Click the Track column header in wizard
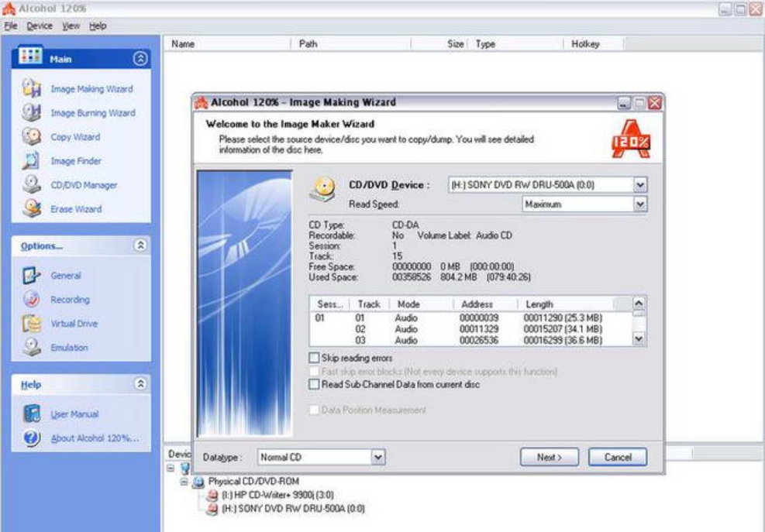765x532 pixels. pyautogui.click(x=369, y=304)
